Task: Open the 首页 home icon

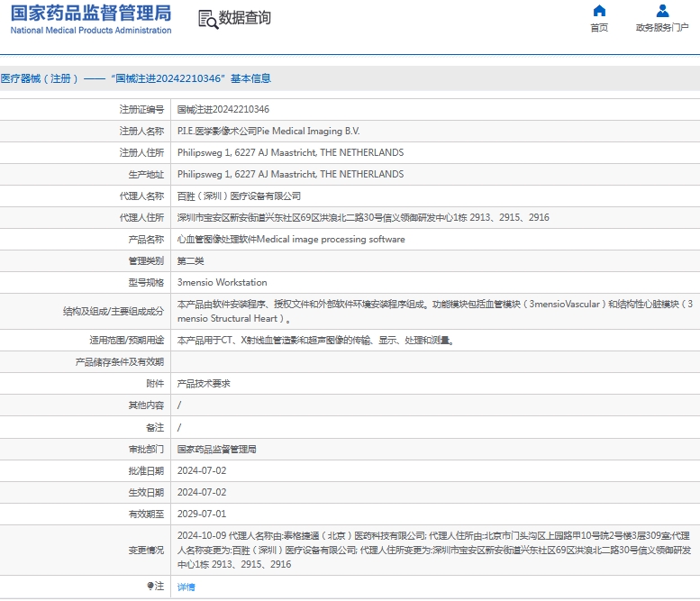Action: tap(599, 10)
